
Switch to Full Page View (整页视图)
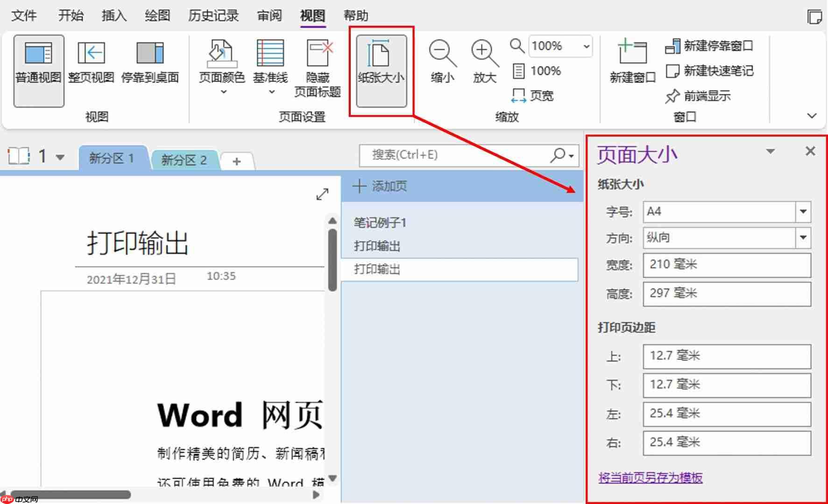(x=91, y=63)
